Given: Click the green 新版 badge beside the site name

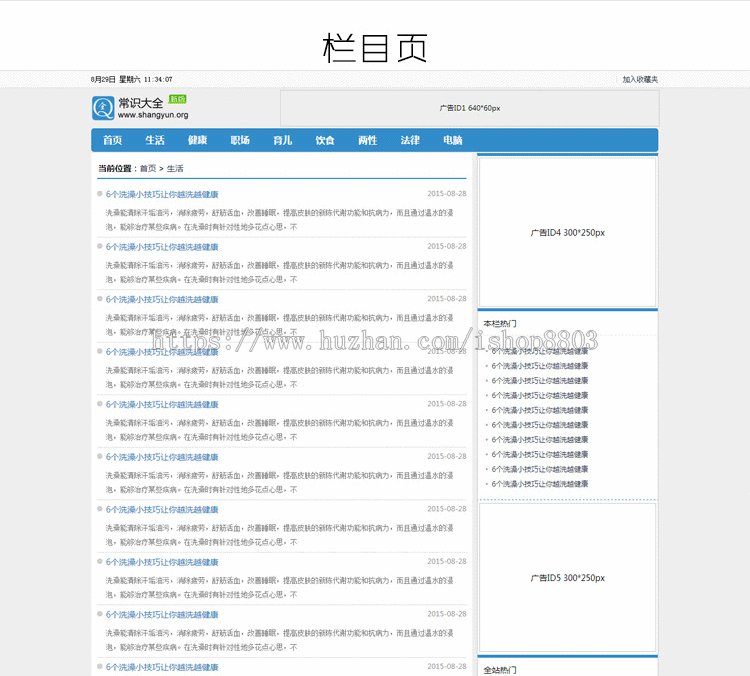Looking at the screenshot, I should (177, 99).
